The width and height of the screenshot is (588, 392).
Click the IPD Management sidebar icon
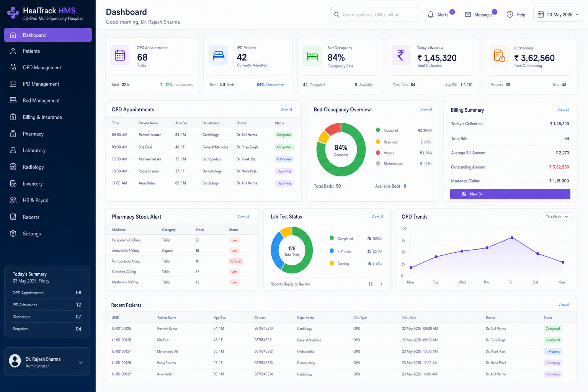[x=13, y=84]
